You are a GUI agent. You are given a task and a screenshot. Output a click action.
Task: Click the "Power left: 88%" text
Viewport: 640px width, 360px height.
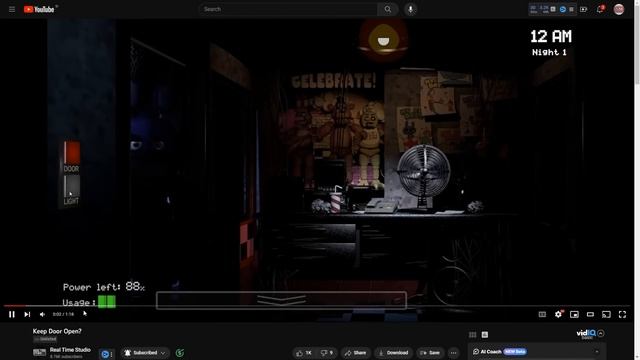(x=104, y=287)
